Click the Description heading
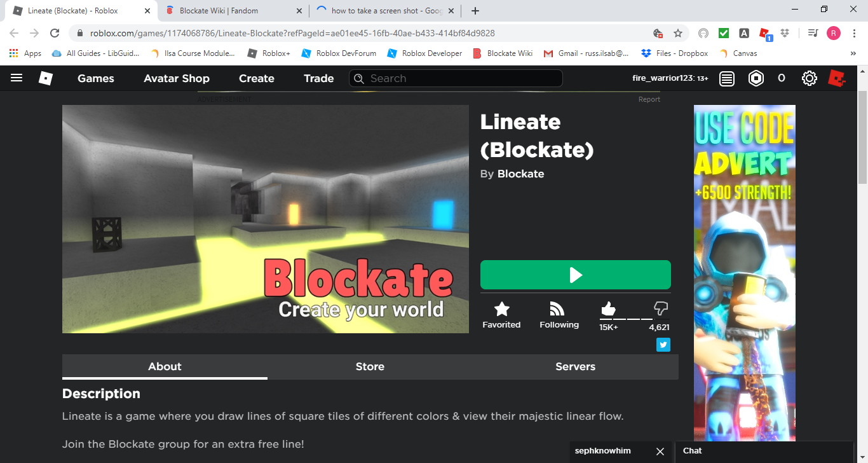Screen dimensions: 868x463 coord(101,394)
